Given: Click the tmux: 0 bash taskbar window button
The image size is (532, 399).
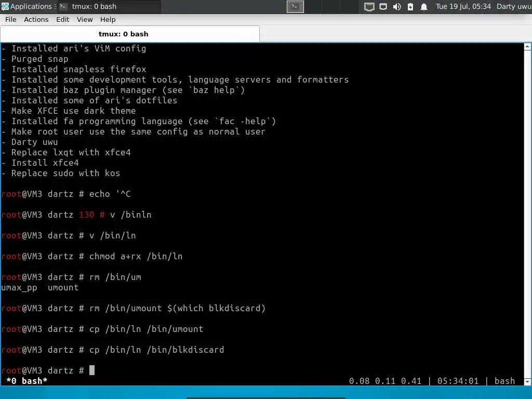Looking at the screenshot, I should coord(109,6).
